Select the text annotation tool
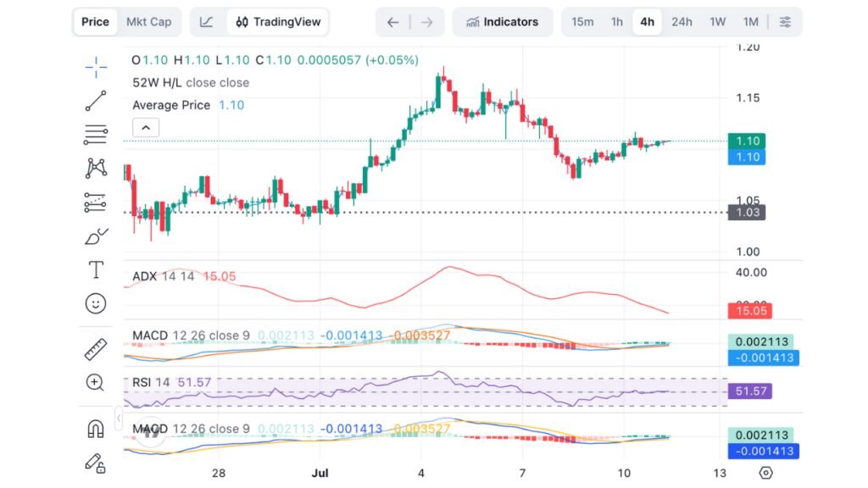 (x=96, y=270)
